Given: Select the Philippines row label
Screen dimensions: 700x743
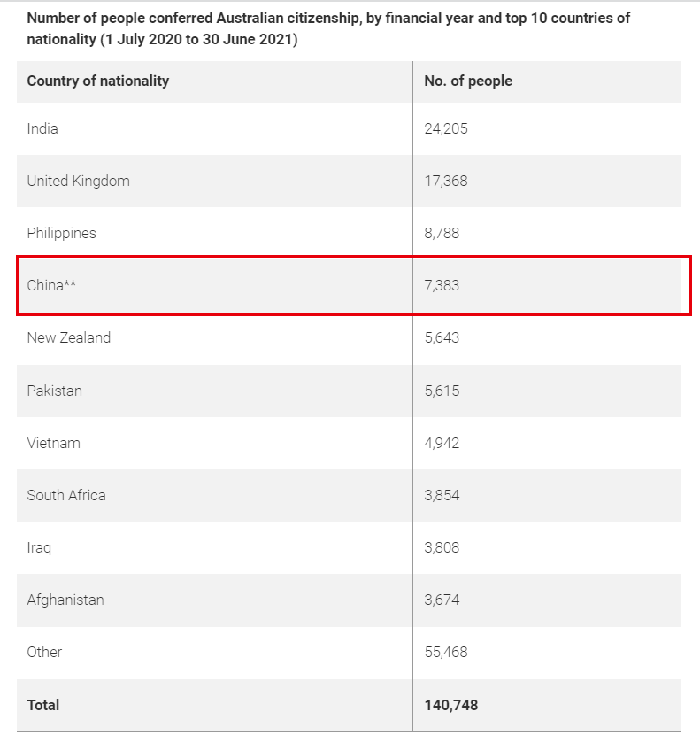Looking at the screenshot, I should 61,233.
